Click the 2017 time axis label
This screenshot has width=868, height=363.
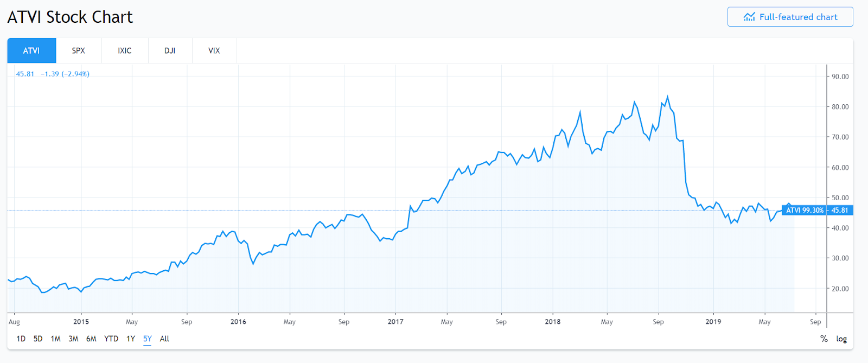tap(395, 322)
